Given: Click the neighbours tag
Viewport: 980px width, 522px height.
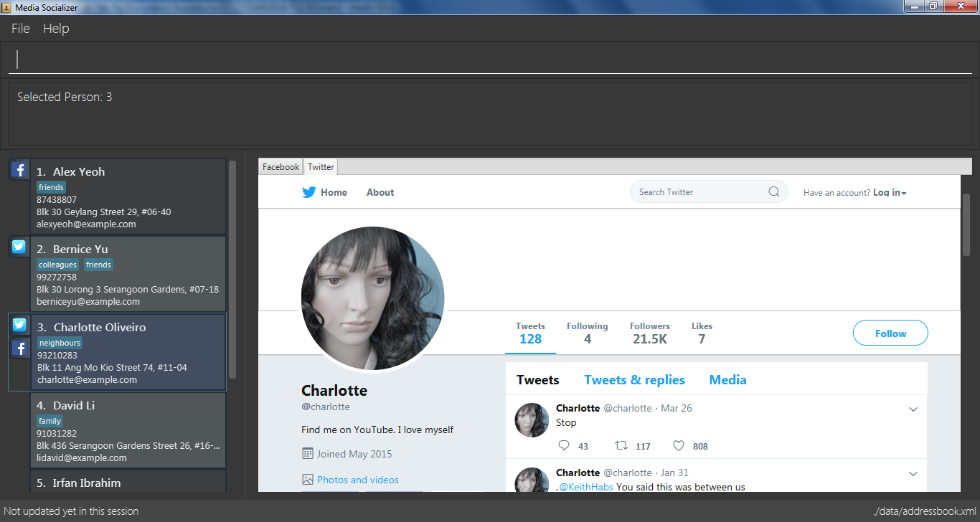Looking at the screenshot, I should 60,343.
